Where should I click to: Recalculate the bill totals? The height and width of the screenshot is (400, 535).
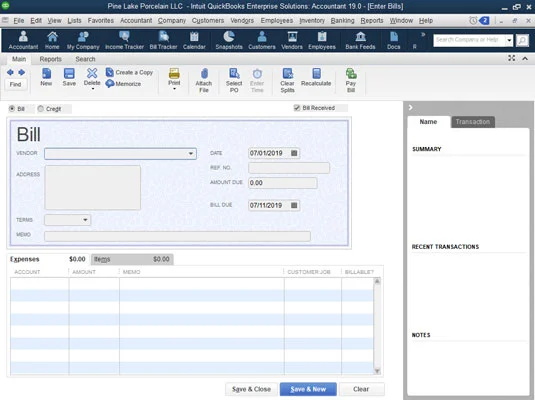[x=316, y=77]
